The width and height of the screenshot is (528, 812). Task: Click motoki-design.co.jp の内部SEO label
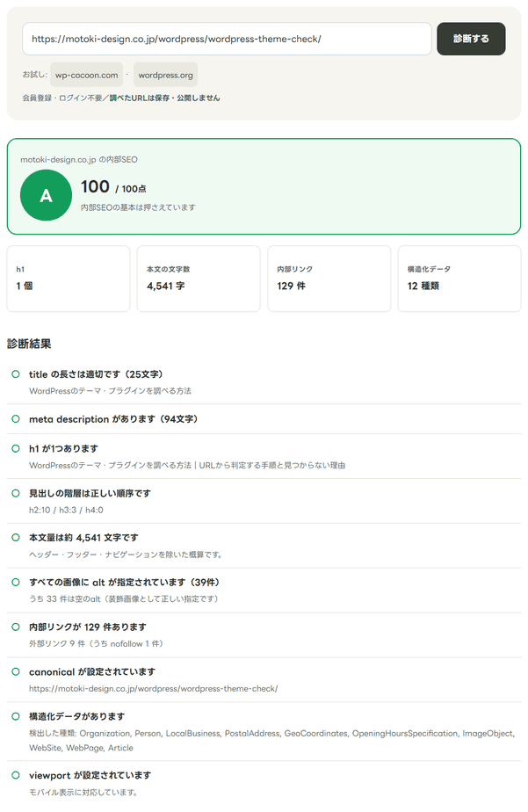(x=79, y=160)
